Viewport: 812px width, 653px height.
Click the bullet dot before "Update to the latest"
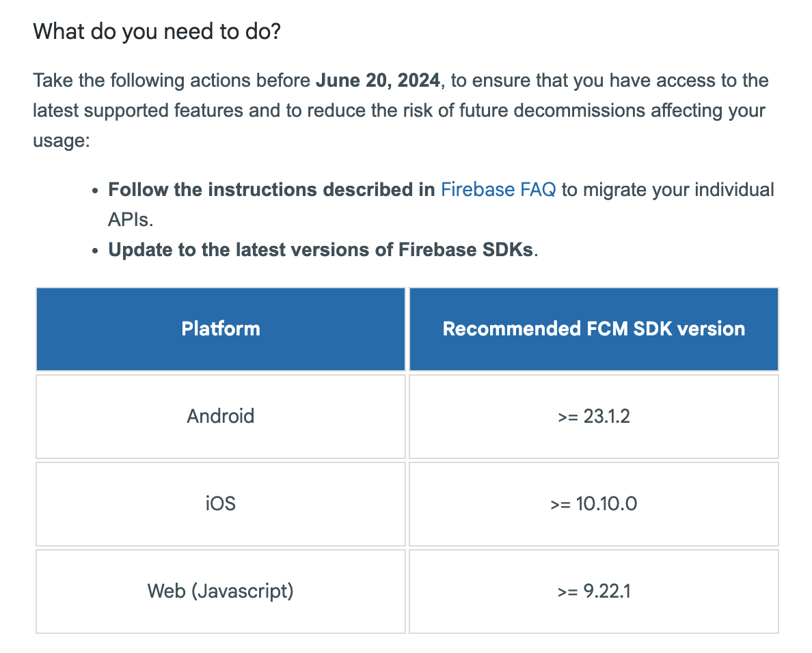pyautogui.click(x=94, y=251)
